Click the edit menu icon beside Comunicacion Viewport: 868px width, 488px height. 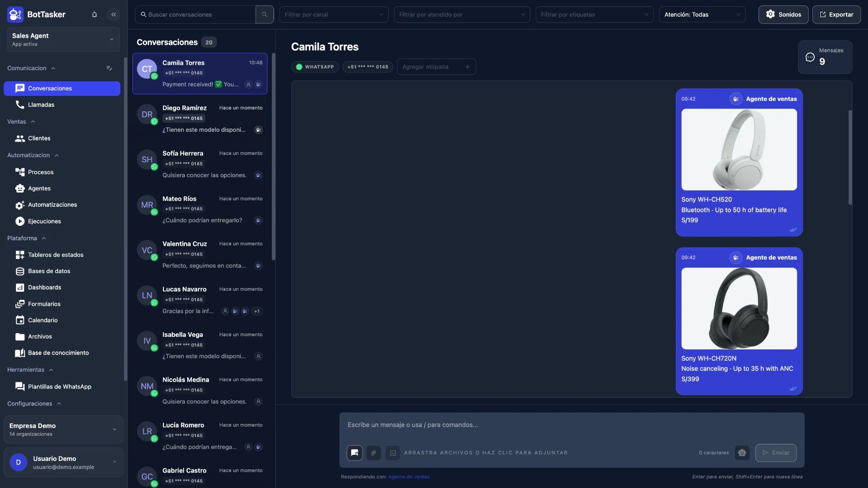click(109, 68)
